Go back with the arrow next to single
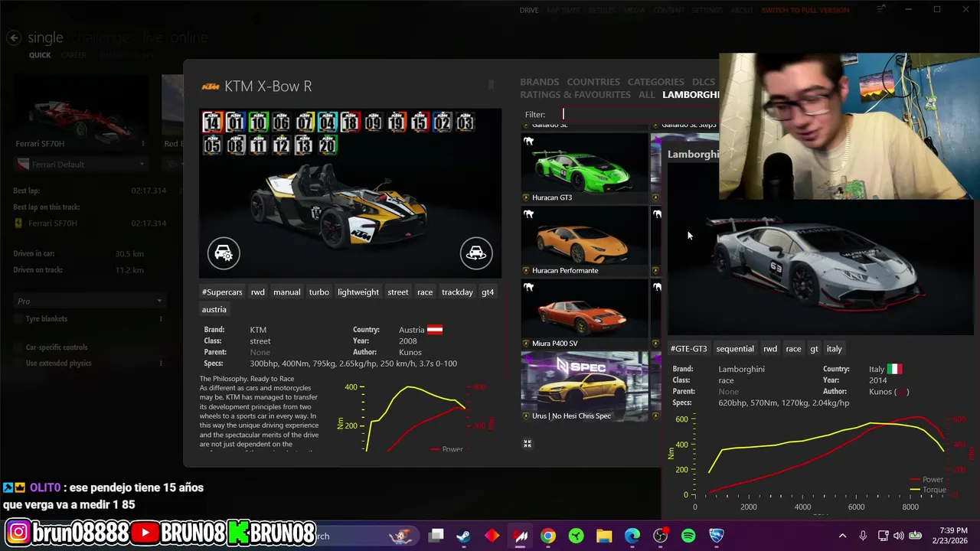This screenshot has width=980, height=551. (13, 37)
